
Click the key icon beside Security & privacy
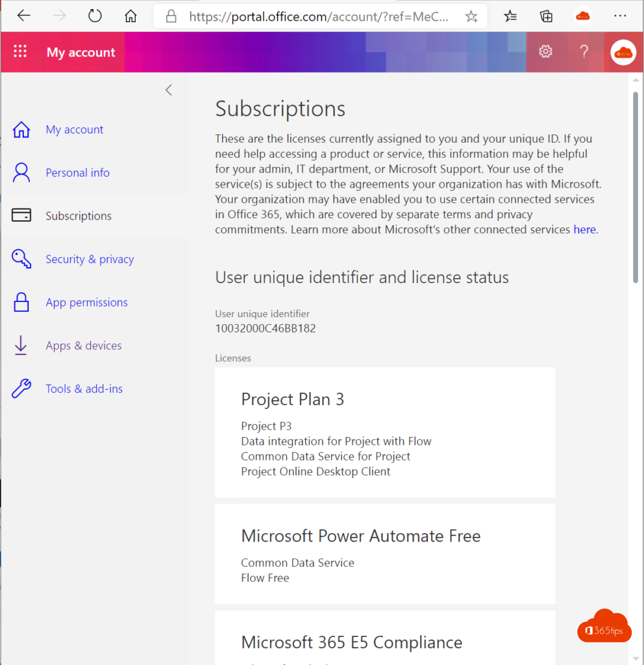[21, 258]
